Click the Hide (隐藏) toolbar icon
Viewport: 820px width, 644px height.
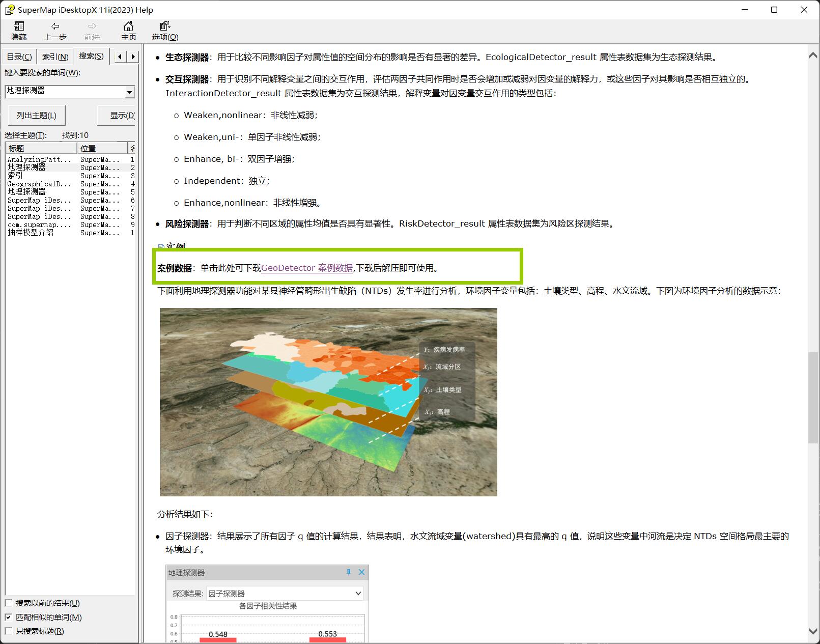[19, 31]
